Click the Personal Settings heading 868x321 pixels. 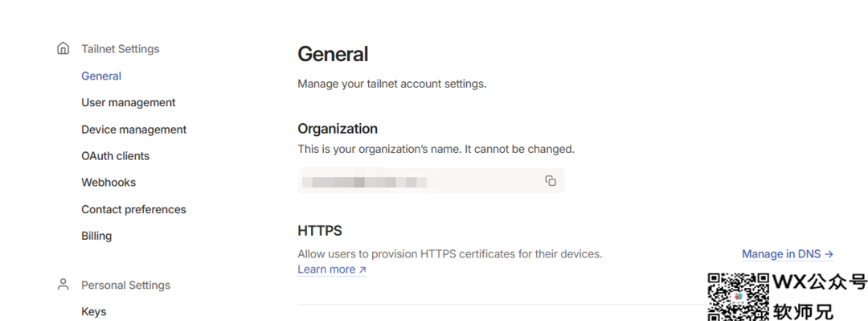point(125,285)
